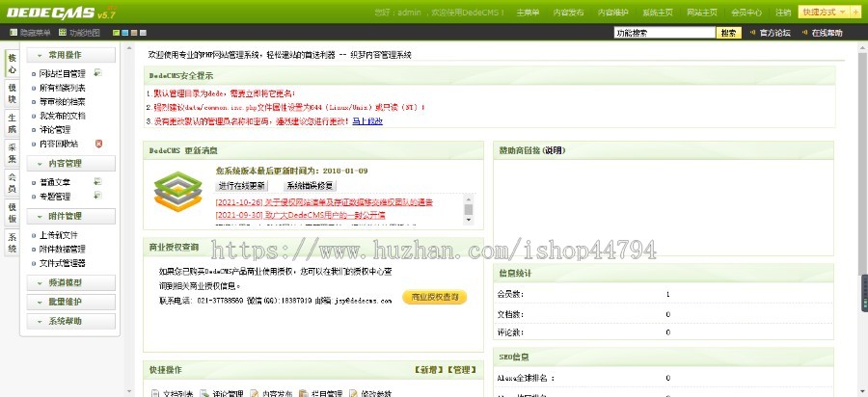
Task: Click add-content icon beside 网站栏目管理
Action: pyautogui.click(x=97, y=73)
